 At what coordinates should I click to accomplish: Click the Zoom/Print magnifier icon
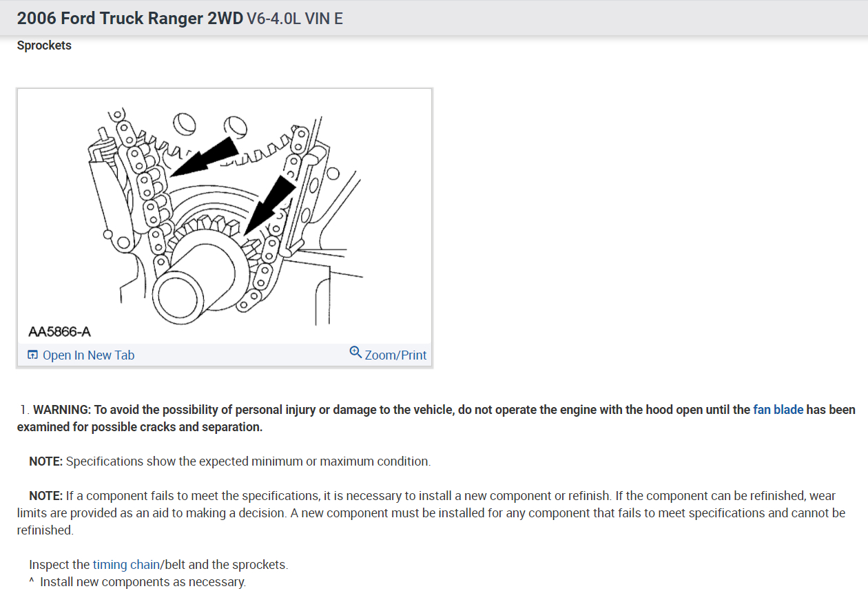[355, 352]
